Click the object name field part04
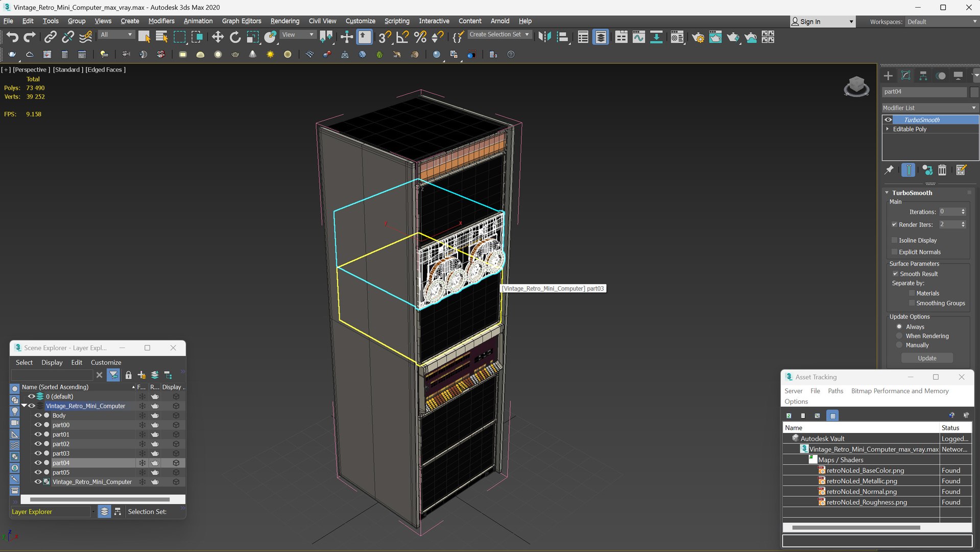 tap(924, 91)
